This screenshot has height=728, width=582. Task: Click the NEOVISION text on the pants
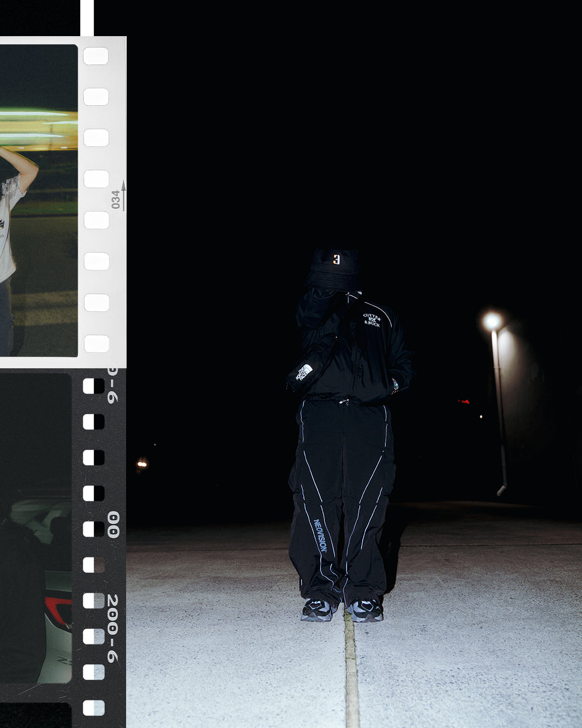pos(320,535)
